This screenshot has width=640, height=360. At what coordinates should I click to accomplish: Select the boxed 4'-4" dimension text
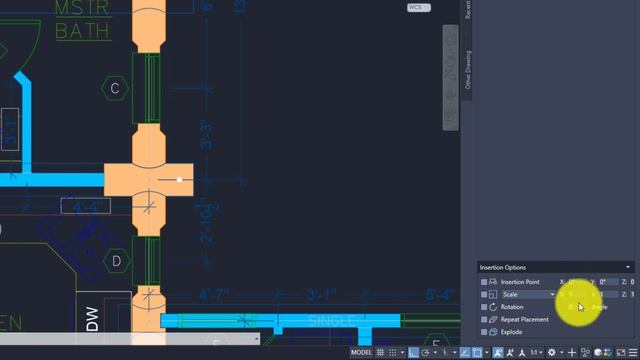point(86,206)
